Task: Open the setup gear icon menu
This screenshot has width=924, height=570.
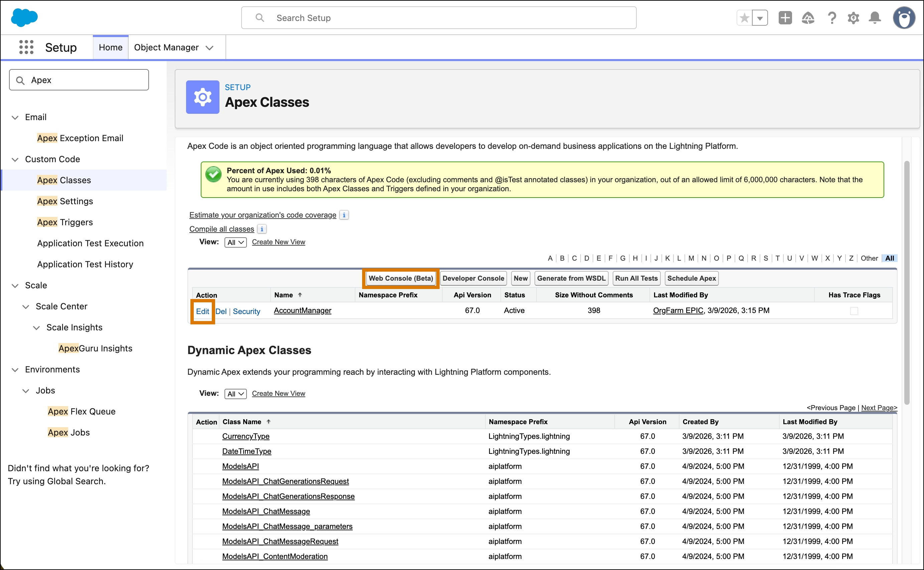Action: tap(853, 18)
